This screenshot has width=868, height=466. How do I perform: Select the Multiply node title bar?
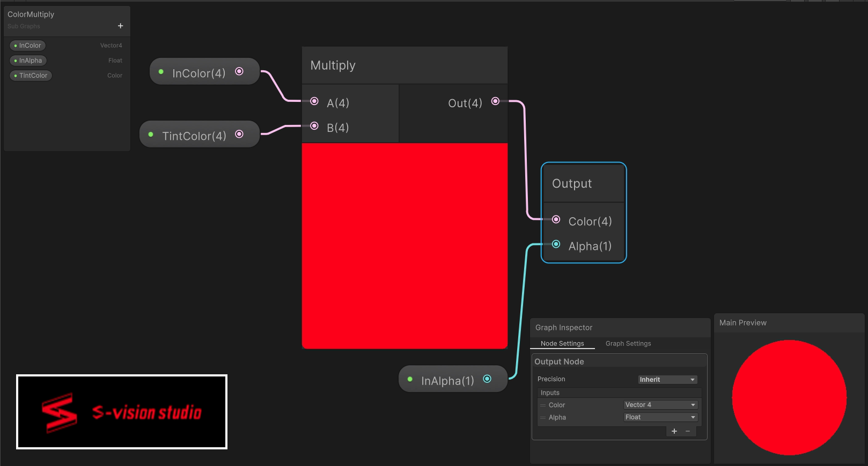coord(404,65)
